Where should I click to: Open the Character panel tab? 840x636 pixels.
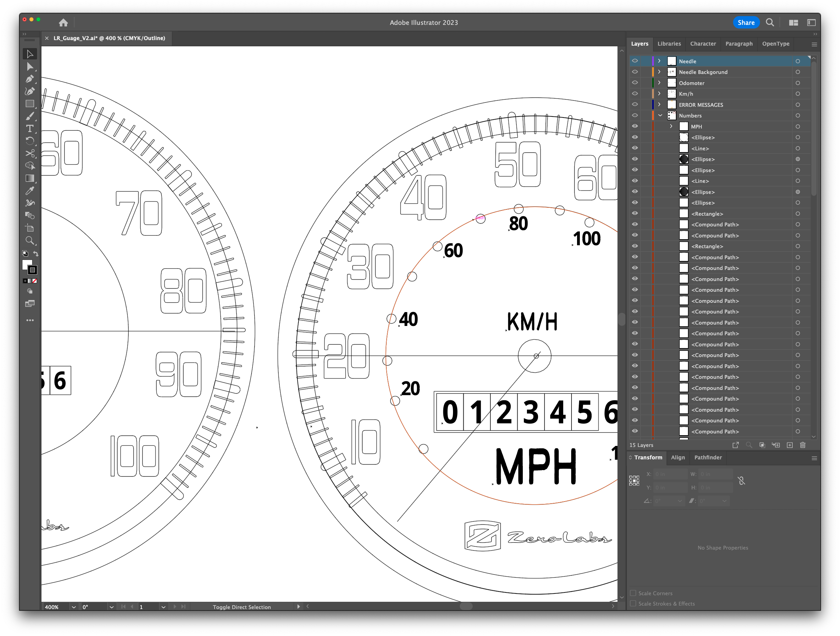pos(703,44)
